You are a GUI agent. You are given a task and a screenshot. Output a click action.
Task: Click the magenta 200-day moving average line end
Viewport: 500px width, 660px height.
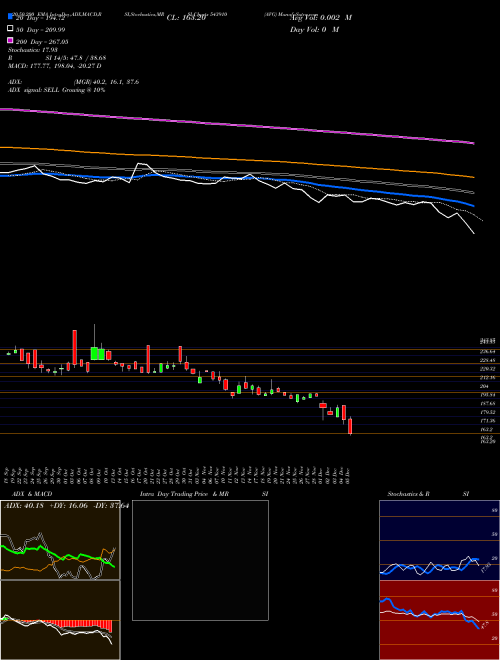pyautogui.click(x=473, y=143)
